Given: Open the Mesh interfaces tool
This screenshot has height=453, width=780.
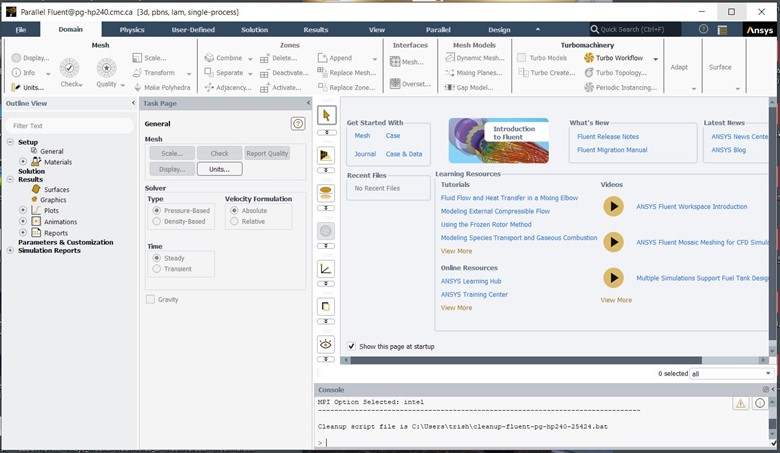Looking at the screenshot, I should point(407,62).
